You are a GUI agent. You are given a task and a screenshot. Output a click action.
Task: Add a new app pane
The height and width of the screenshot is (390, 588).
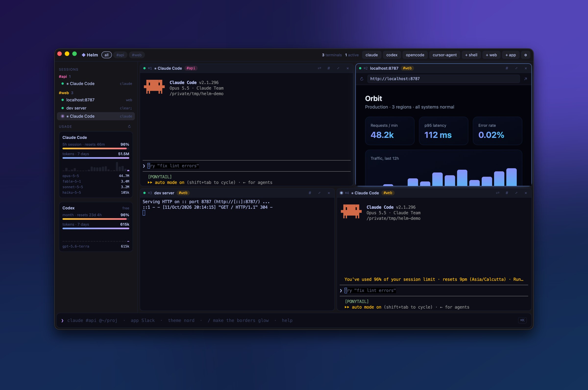pyautogui.click(x=511, y=55)
